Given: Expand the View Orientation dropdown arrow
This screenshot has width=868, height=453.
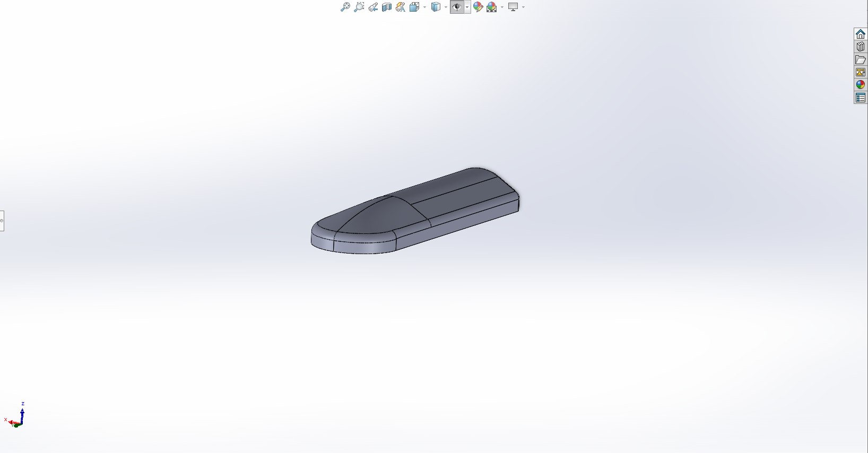Looking at the screenshot, I should (425, 7).
